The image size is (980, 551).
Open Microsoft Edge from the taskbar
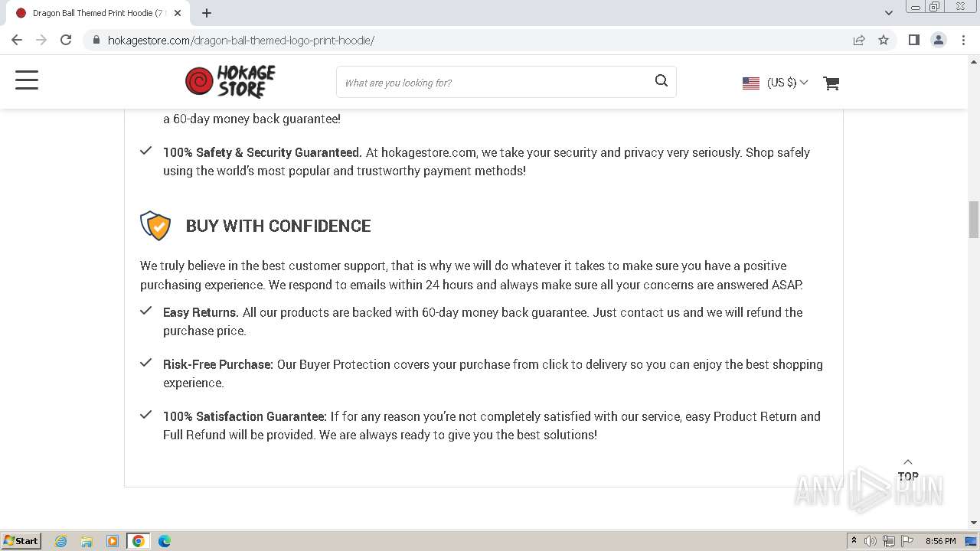click(x=165, y=541)
